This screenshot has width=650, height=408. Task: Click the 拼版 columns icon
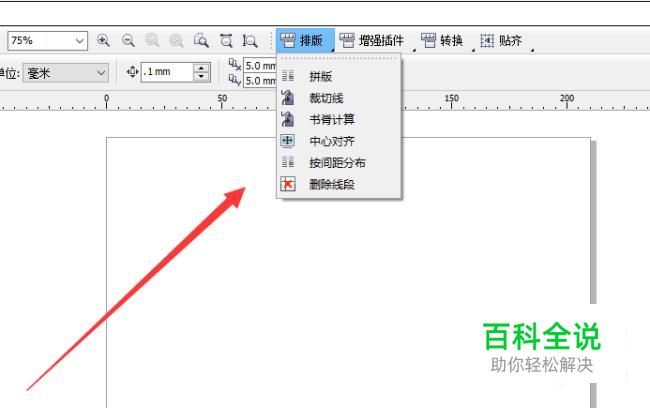pos(288,76)
